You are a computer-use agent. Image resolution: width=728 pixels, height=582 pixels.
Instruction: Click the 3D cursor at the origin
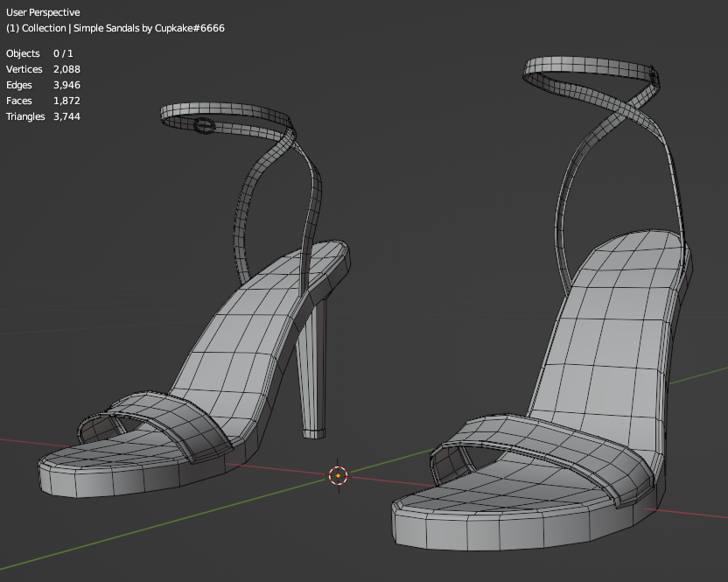pos(339,475)
